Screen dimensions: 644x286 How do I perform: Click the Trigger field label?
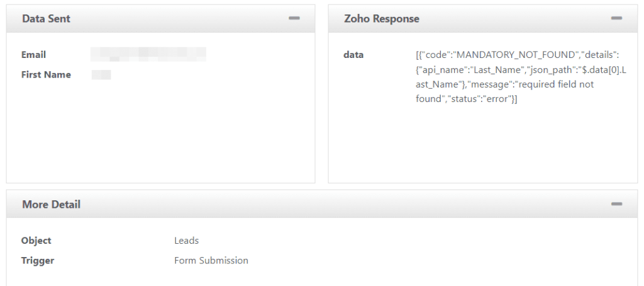coord(38,260)
